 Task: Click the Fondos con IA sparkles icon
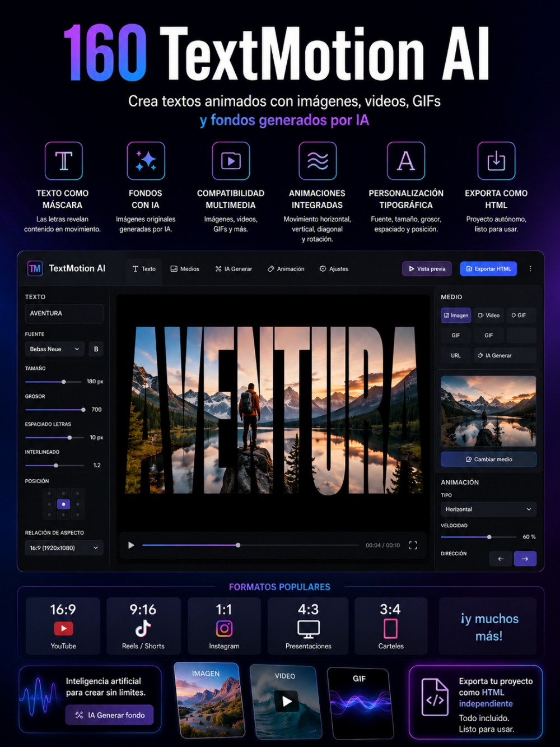[146, 161]
